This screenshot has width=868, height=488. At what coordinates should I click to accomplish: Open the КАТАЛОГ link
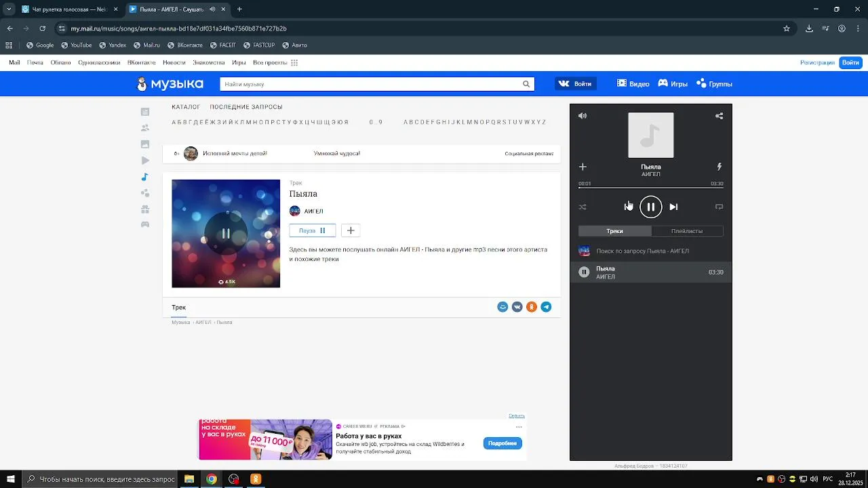(x=186, y=107)
